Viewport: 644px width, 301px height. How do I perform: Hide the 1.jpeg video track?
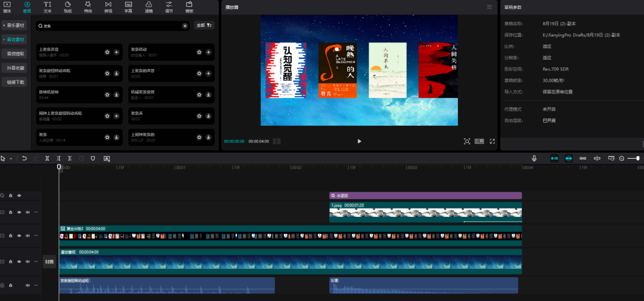pos(19,212)
